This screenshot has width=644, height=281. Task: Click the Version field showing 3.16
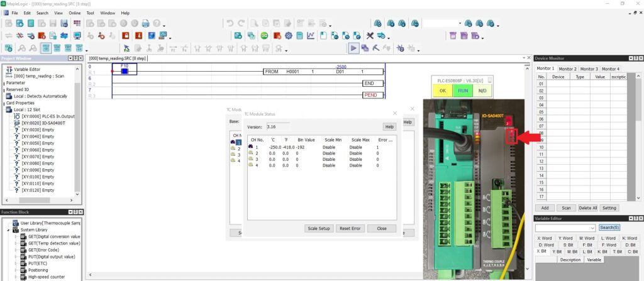pos(278,127)
